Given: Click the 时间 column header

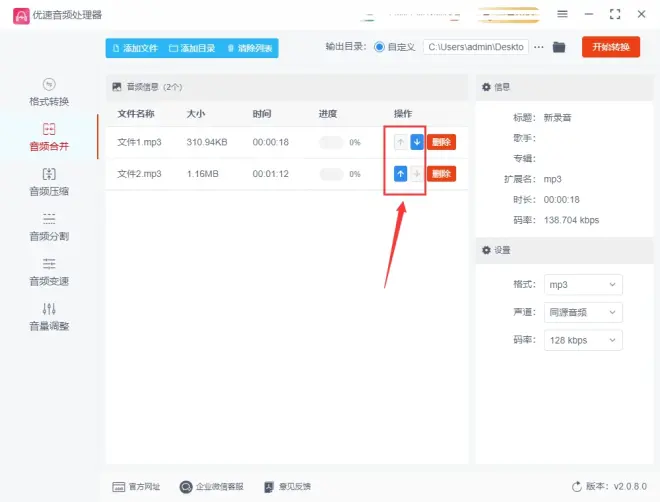Looking at the screenshot, I should coord(262,114).
